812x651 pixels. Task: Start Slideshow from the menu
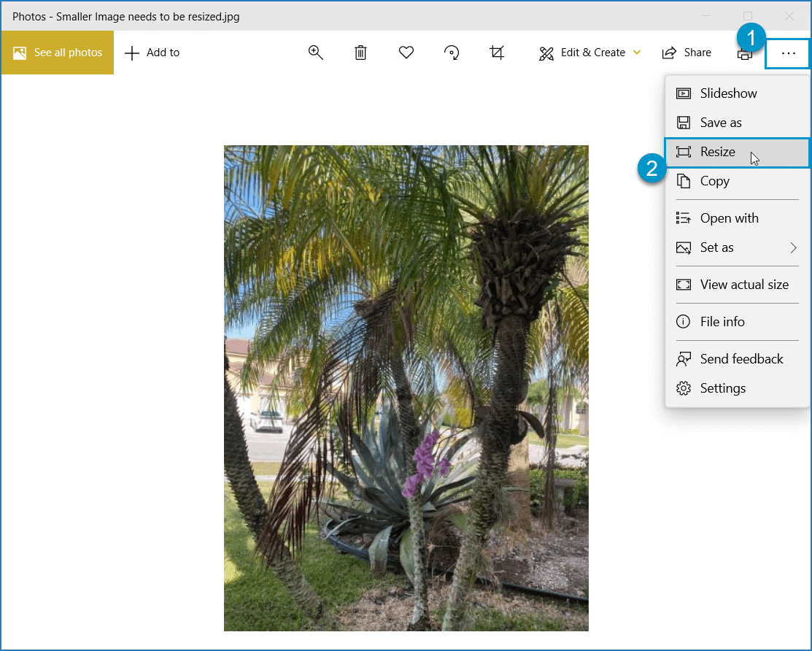click(x=728, y=93)
